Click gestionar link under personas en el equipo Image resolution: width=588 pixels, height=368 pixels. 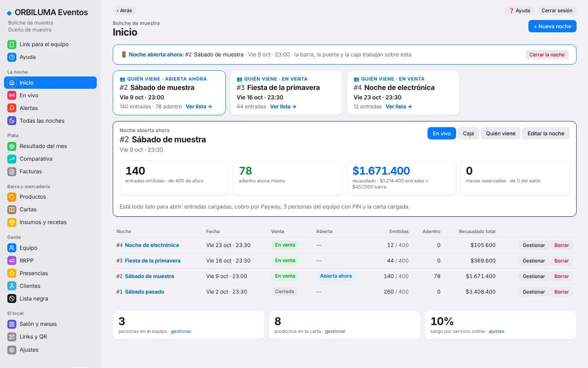pos(181,332)
